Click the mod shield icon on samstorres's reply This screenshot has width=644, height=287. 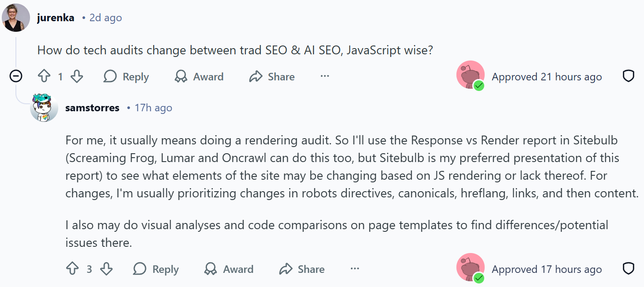click(x=628, y=268)
